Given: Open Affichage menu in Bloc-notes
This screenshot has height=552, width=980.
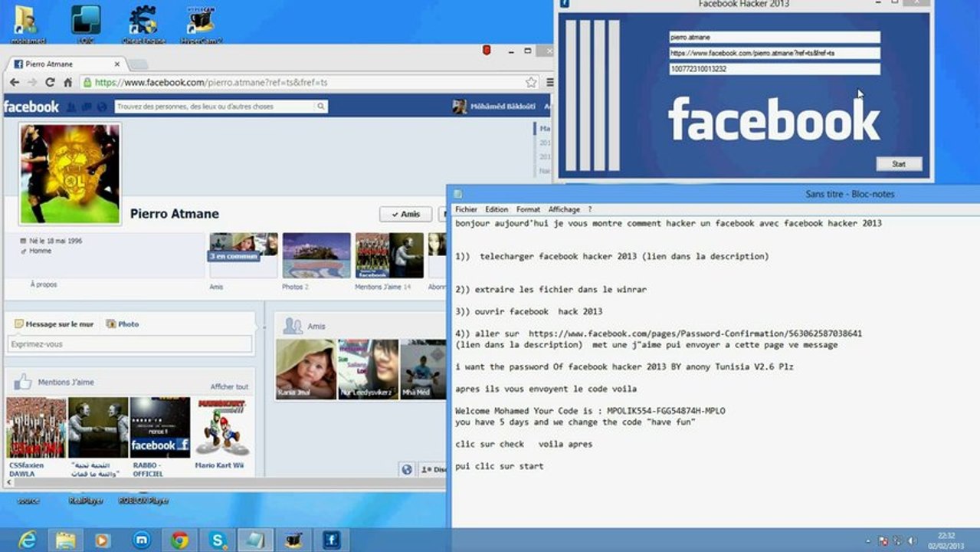Looking at the screenshot, I should (564, 209).
